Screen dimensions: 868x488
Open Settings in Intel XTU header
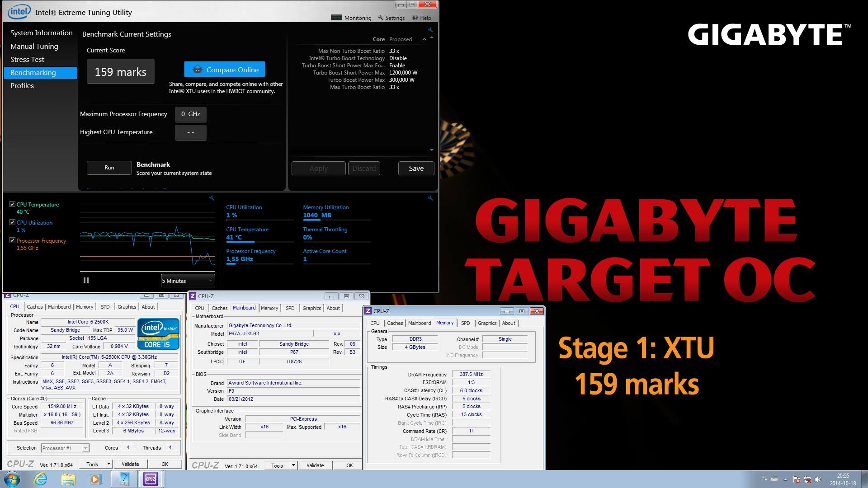(392, 18)
